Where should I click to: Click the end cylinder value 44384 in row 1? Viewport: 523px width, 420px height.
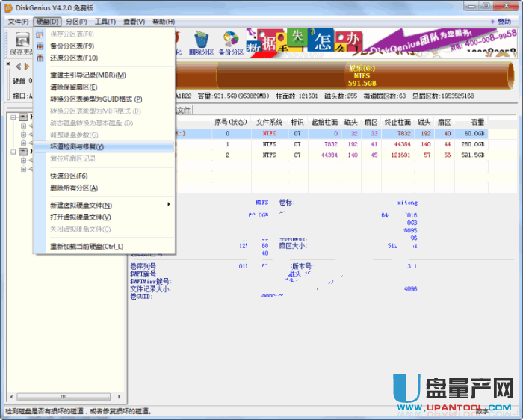pos(402,144)
